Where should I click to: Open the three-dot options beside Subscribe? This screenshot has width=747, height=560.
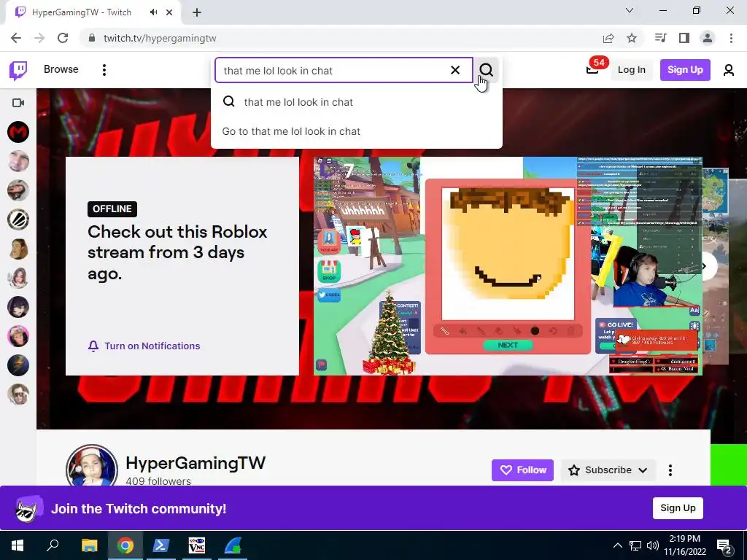point(670,470)
